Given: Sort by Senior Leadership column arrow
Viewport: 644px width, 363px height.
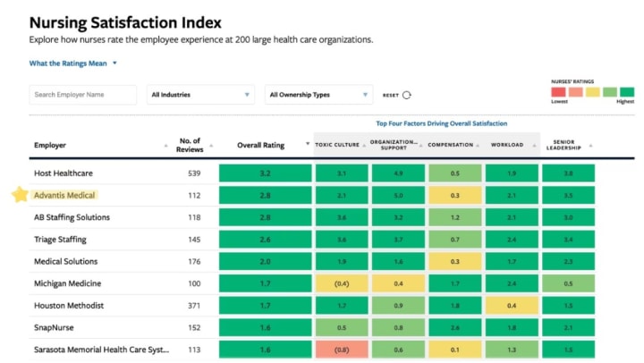Looking at the screenshot, I should pos(590,146).
